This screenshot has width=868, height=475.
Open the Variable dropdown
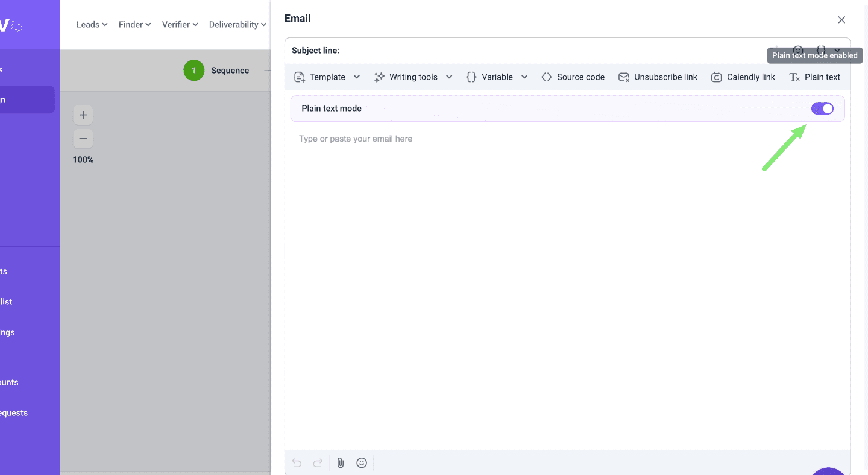click(x=497, y=77)
